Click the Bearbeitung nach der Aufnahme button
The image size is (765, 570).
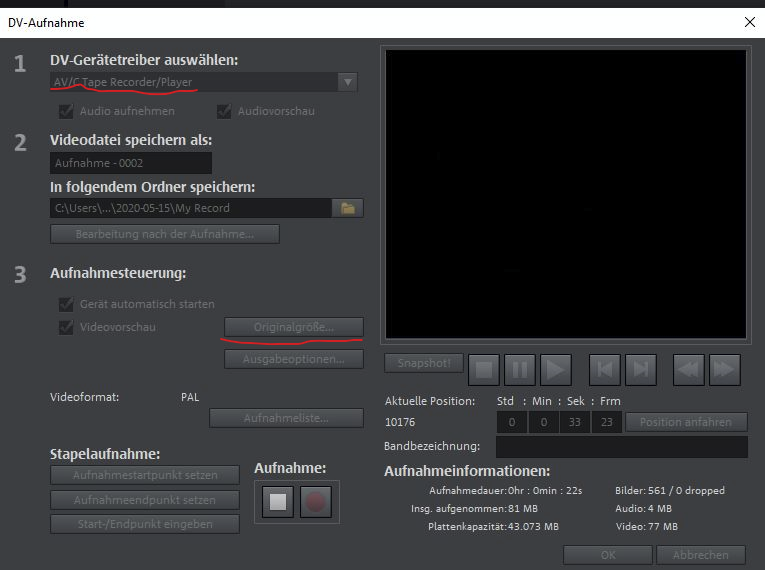[x=165, y=234]
